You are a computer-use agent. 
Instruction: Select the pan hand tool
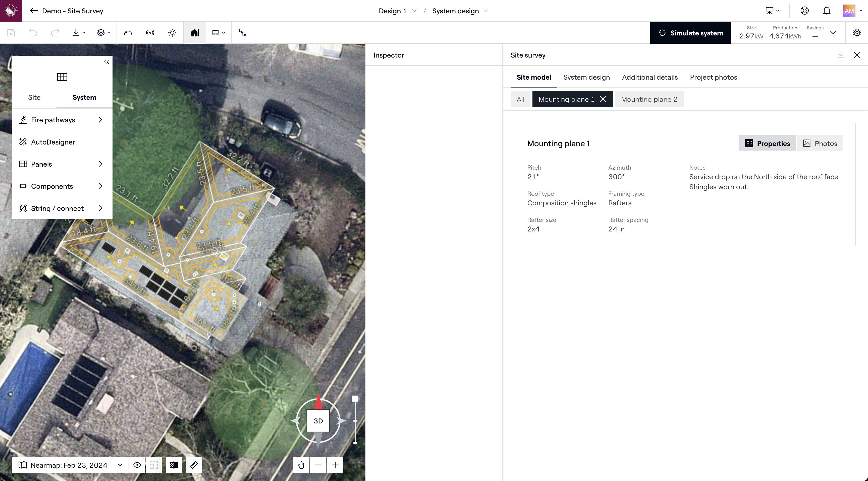301,465
